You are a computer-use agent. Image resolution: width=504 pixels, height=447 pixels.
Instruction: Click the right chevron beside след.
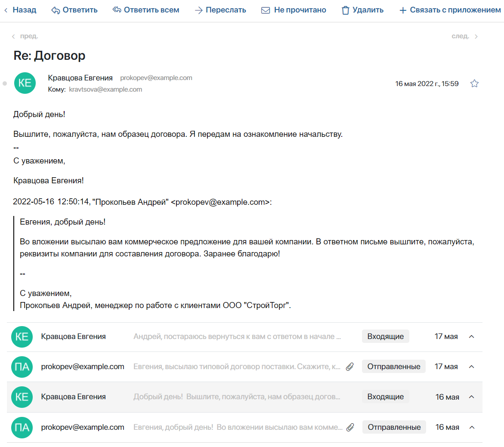(x=476, y=37)
